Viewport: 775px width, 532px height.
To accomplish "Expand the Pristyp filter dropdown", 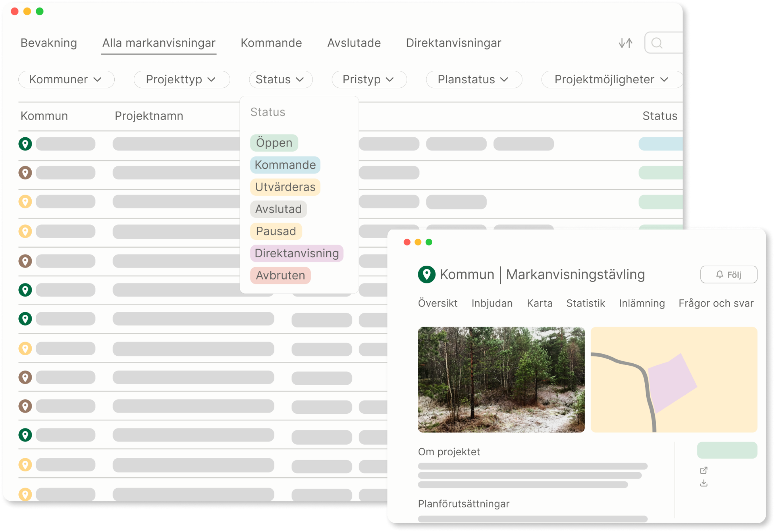I will tap(369, 80).
